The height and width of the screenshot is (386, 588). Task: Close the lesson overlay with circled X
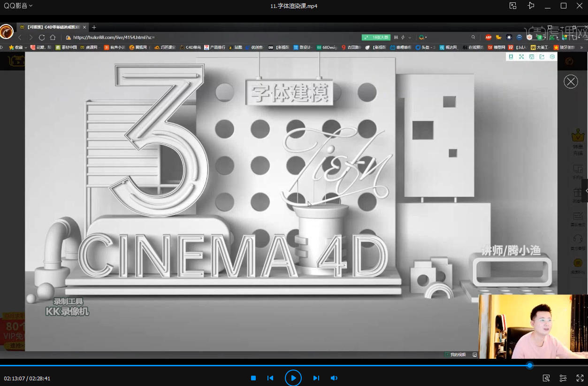(571, 82)
